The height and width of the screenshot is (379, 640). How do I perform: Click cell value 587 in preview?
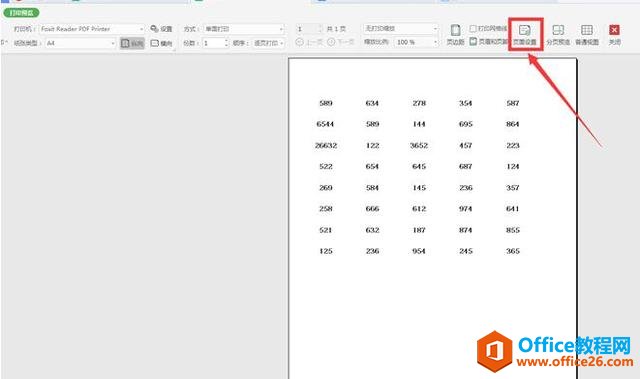point(513,103)
